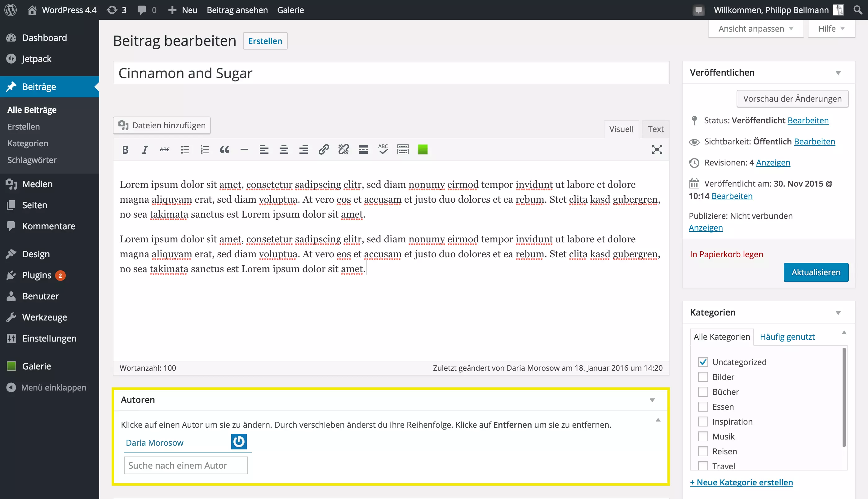Image resolution: width=868 pixels, height=499 pixels.
Task: Enable the Essen category checkbox
Action: pos(702,407)
